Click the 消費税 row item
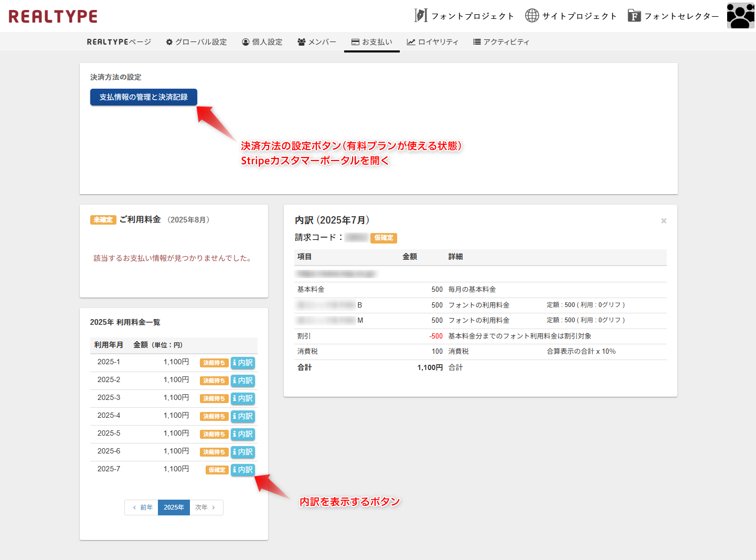Screen dimensions: 756x560 tap(307, 352)
